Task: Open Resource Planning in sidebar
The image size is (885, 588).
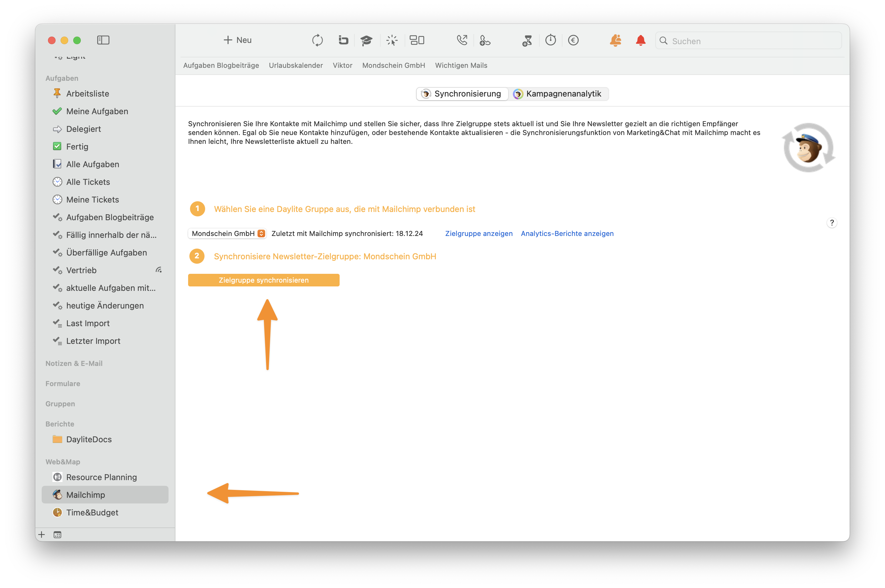Action: click(105, 477)
